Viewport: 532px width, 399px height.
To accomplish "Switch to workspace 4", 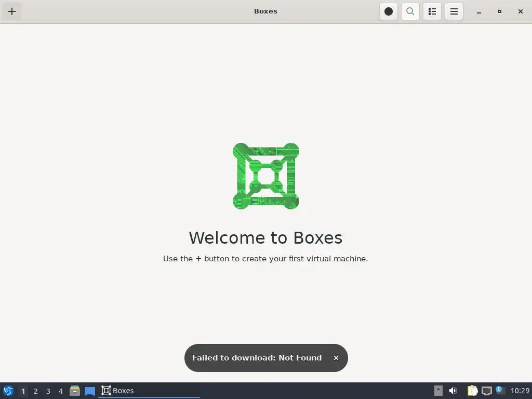I will pos(61,391).
